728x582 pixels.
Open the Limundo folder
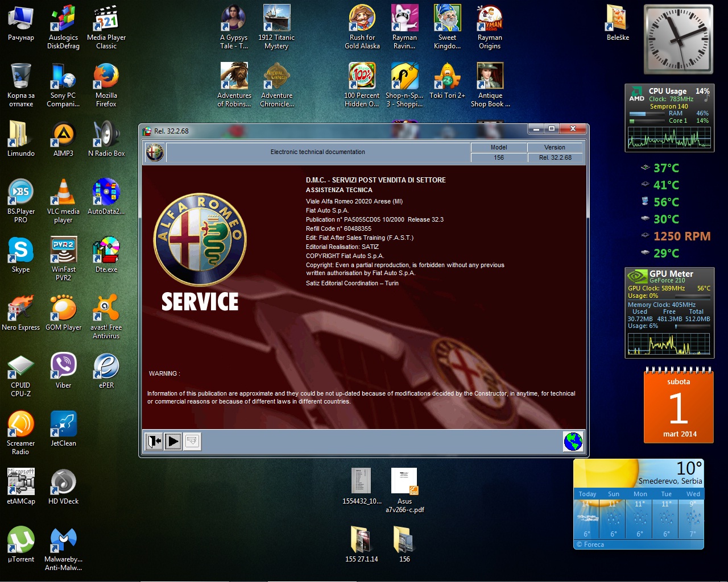coord(21,139)
